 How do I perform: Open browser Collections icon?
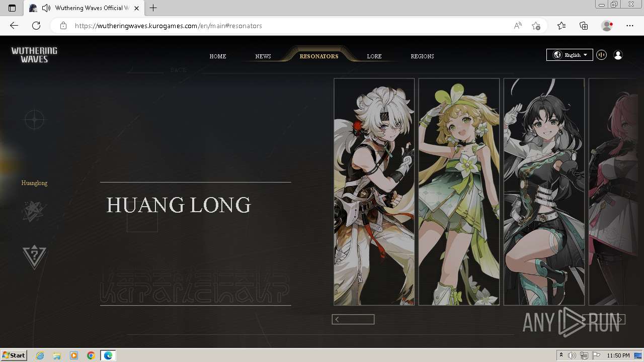[x=584, y=26]
